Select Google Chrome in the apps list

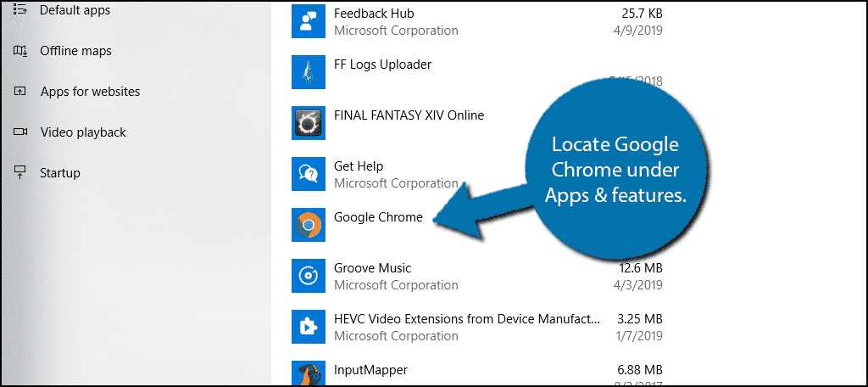click(378, 217)
